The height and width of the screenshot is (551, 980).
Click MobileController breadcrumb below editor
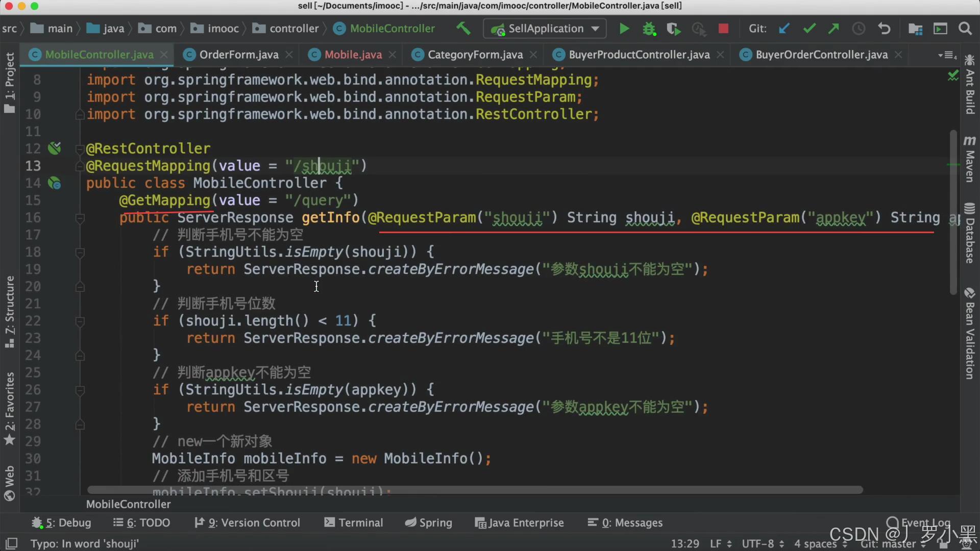pyautogui.click(x=129, y=504)
